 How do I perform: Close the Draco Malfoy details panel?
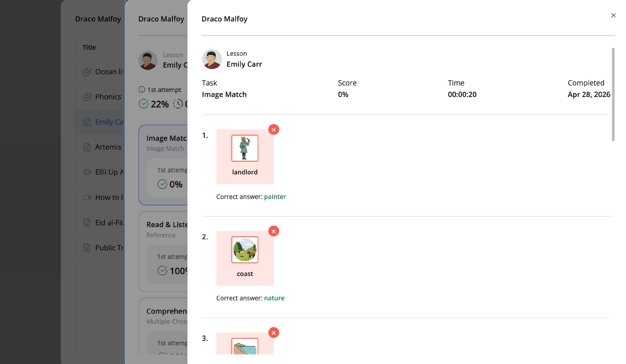click(613, 15)
